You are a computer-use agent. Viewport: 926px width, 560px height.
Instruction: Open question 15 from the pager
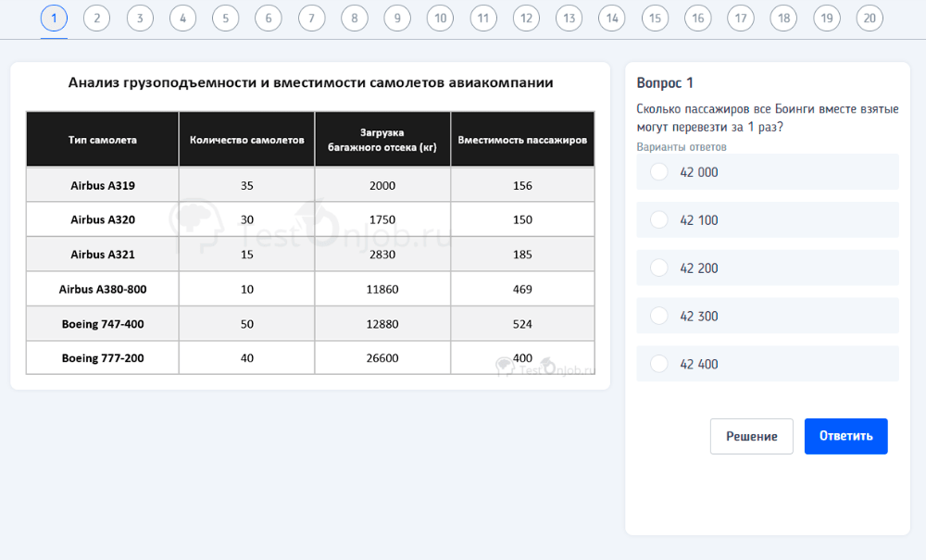[655, 18]
